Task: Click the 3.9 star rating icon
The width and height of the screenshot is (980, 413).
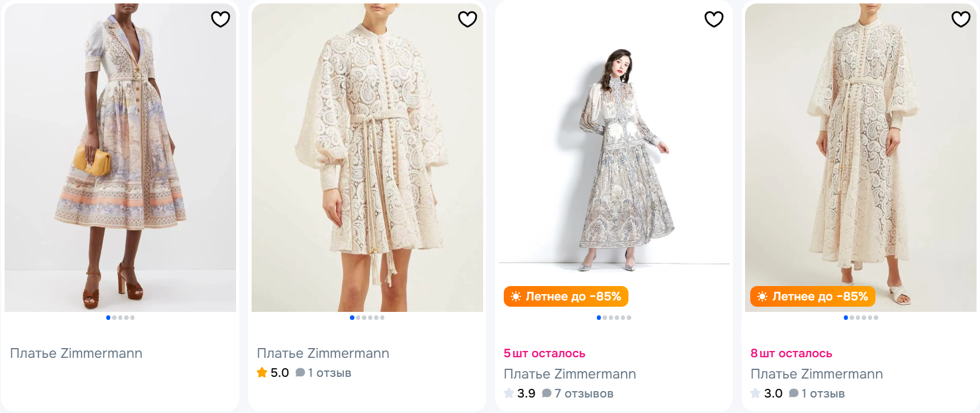Action: point(509,393)
